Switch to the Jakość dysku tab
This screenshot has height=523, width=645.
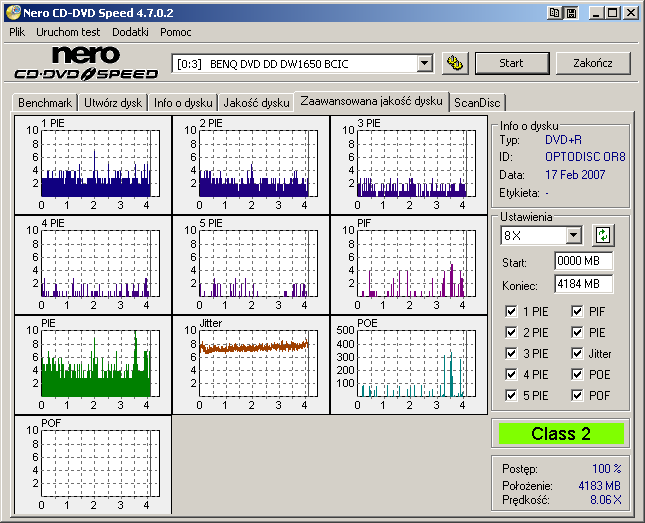pyautogui.click(x=256, y=102)
